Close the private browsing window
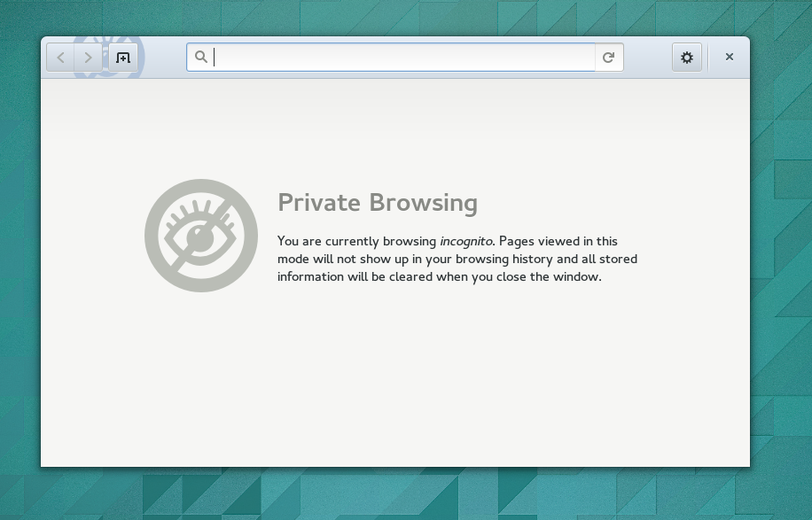This screenshot has width=812, height=520. (730, 57)
